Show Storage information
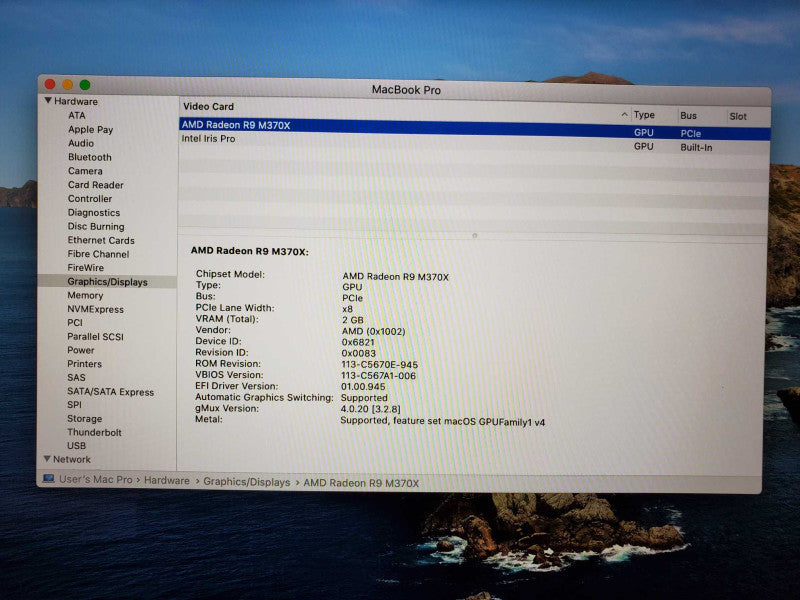 click(85, 418)
